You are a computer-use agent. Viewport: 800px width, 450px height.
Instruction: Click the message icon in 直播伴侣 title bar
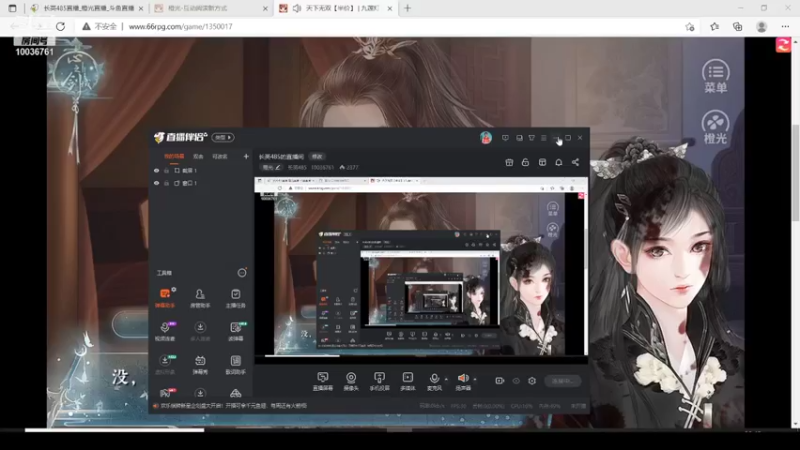point(505,138)
